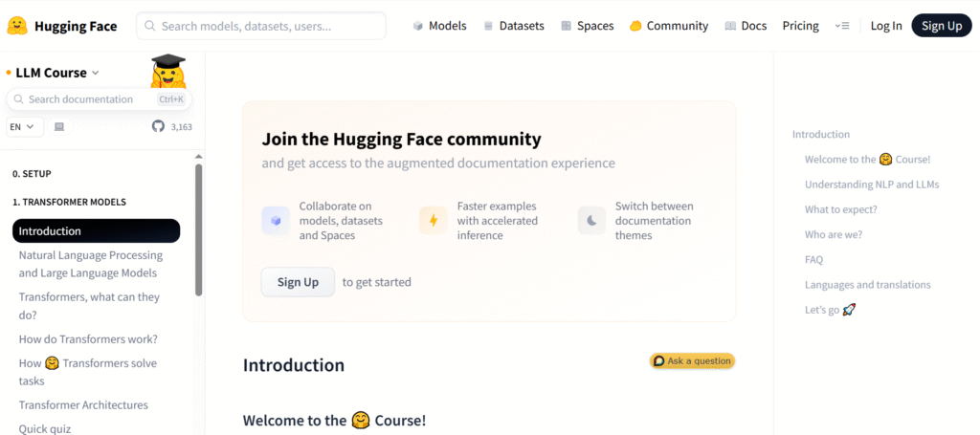Click the laptop theme icon beside EN

click(59, 127)
